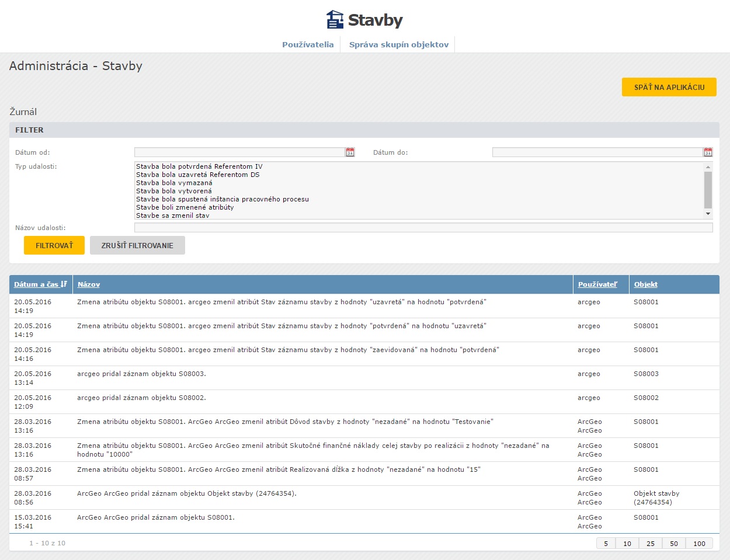Click the Filtrovať button
Image resolution: width=730 pixels, height=560 pixels.
(x=54, y=245)
